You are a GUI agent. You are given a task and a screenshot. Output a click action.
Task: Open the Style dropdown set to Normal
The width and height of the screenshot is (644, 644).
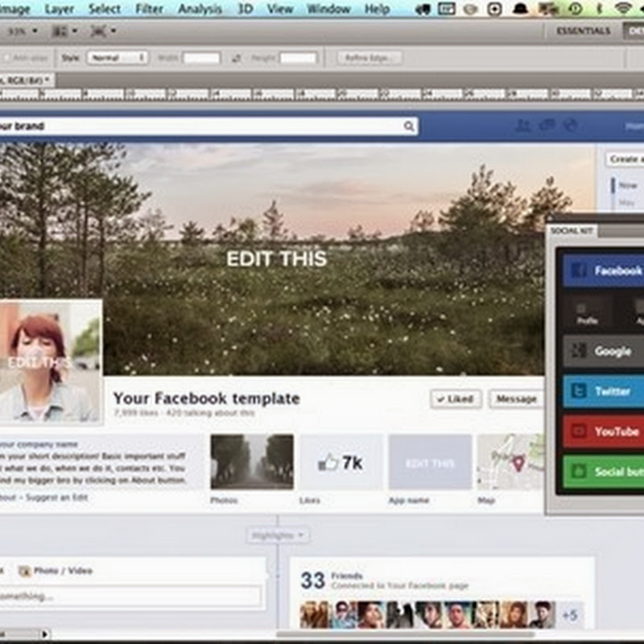pos(118,58)
